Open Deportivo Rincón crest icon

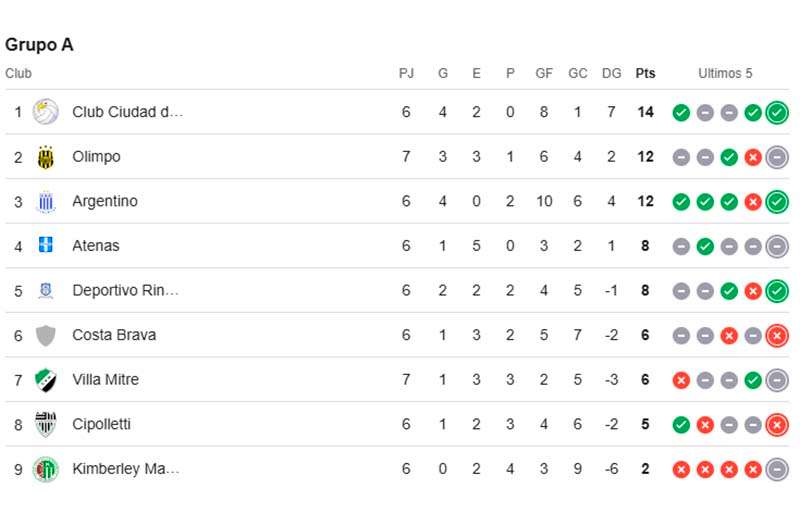pyautogui.click(x=45, y=290)
